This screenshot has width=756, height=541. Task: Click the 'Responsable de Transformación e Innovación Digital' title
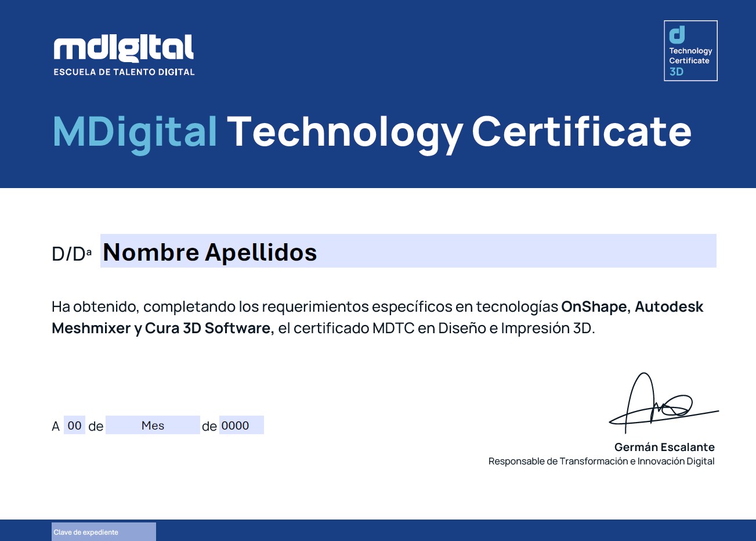pos(601,461)
